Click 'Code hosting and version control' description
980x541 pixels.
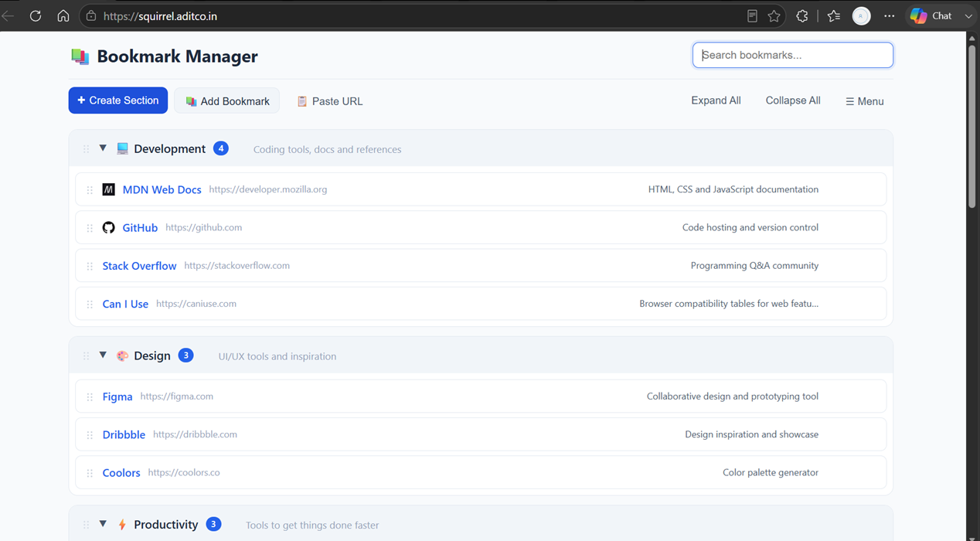tap(750, 227)
